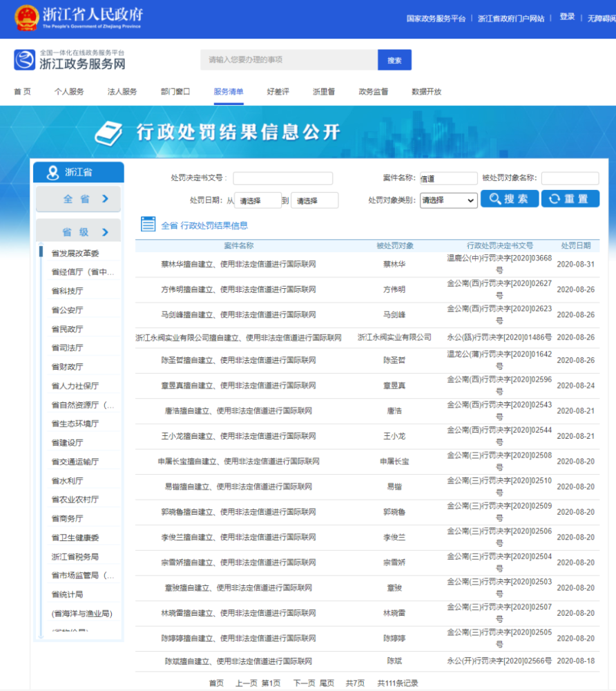Open the 浙江永阀实业有限公司 case record
This screenshot has height=691, width=616.
(239, 337)
